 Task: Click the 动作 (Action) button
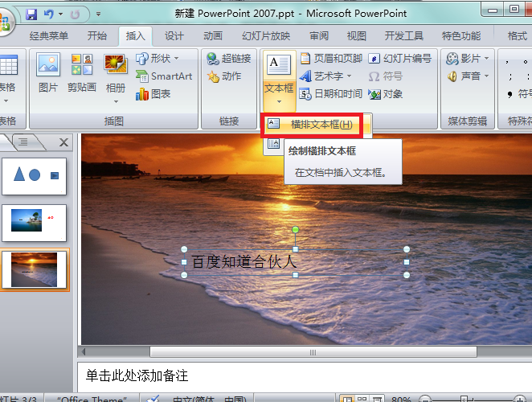pyautogui.click(x=224, y=76)
